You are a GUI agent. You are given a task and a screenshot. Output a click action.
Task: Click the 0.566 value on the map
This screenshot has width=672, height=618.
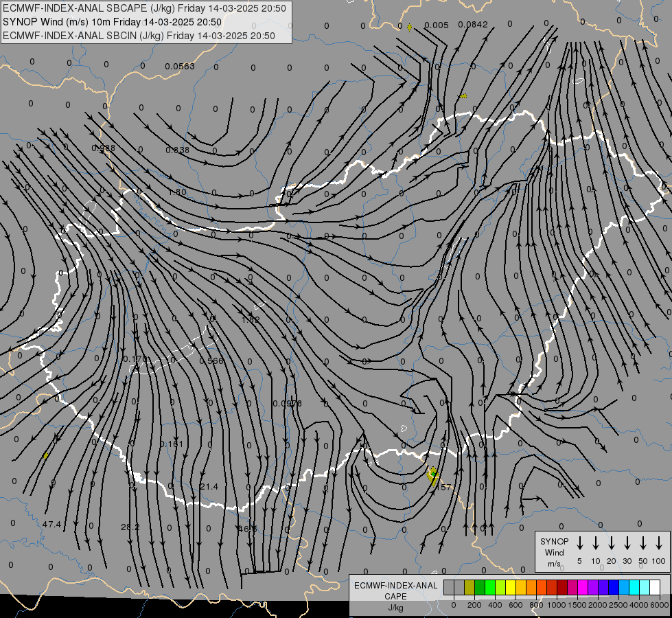tap(211, 360)
